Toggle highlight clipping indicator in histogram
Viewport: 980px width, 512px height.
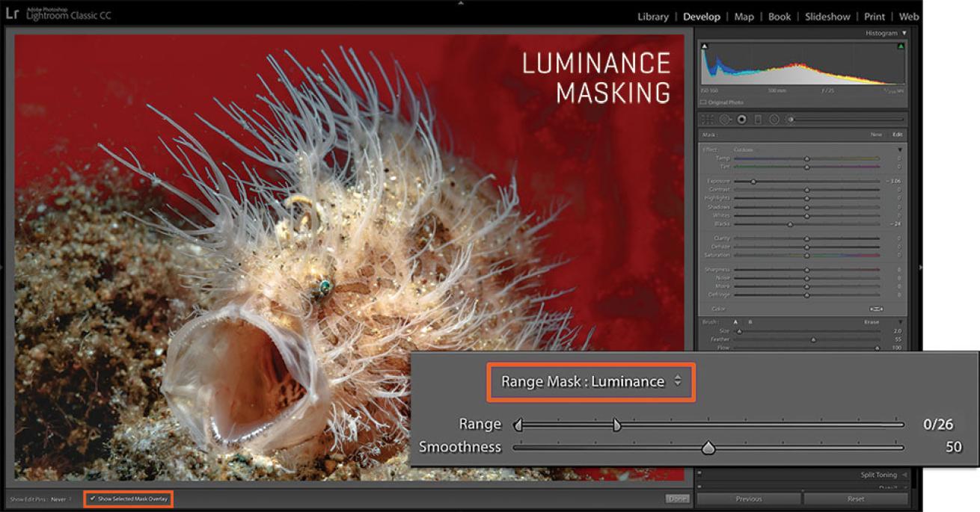(x=901, y=46)
